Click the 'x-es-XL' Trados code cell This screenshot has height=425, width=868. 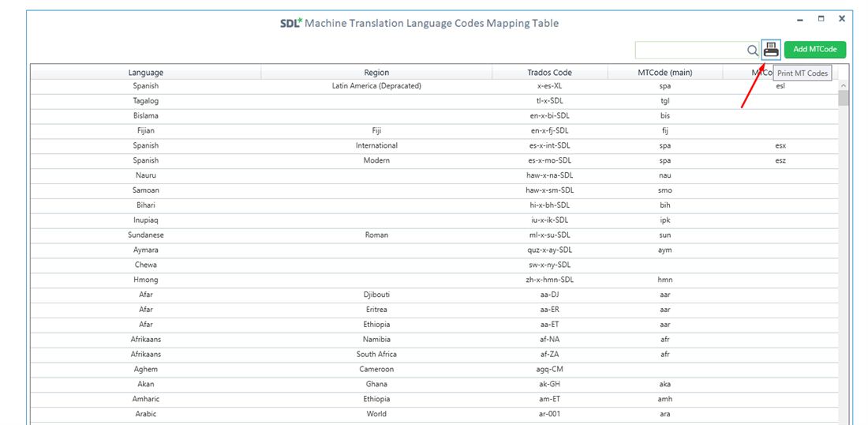pos(550,86)
